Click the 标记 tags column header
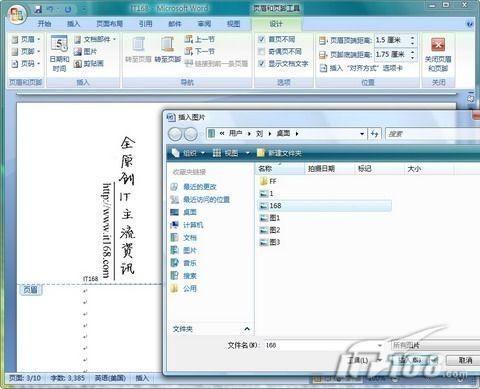The height and width of the screenshot is (389, 480). click(379, 169)
